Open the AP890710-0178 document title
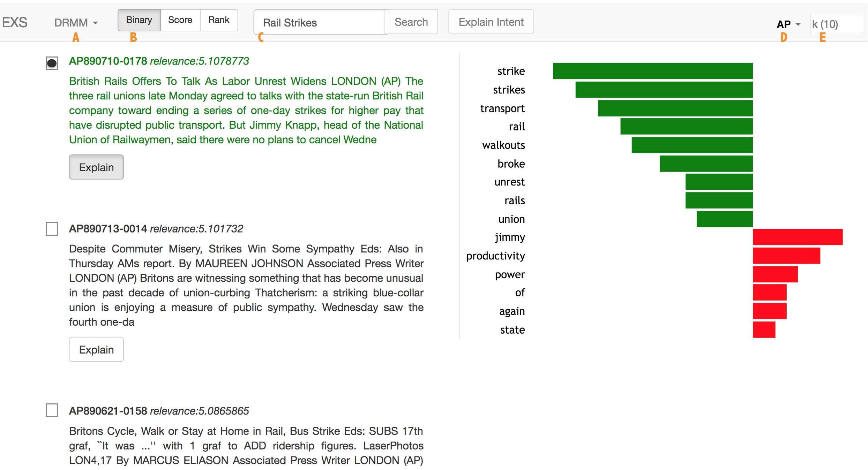The height and width of the screenshot is (470, 868). pyautogui.click(x=108, y=61)
